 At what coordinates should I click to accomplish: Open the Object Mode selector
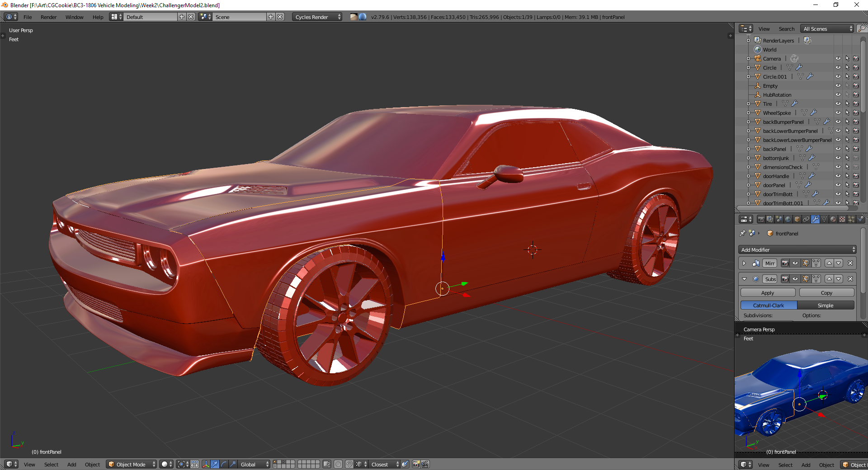[x=131, y=464]
